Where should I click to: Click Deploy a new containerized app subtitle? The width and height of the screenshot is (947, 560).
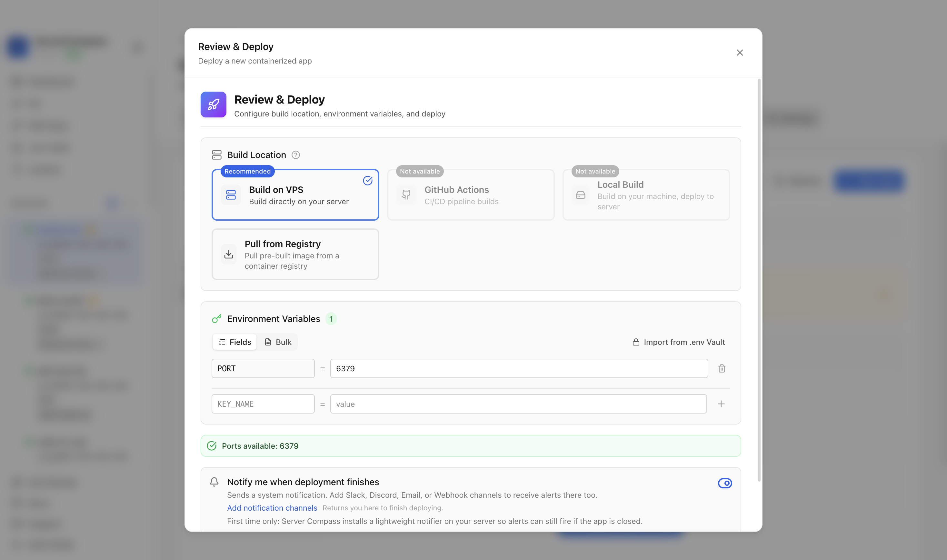tap(255, 61)
